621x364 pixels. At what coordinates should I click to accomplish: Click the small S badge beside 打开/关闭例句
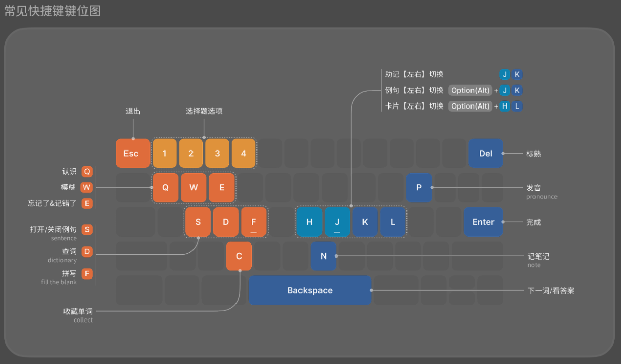87,229
